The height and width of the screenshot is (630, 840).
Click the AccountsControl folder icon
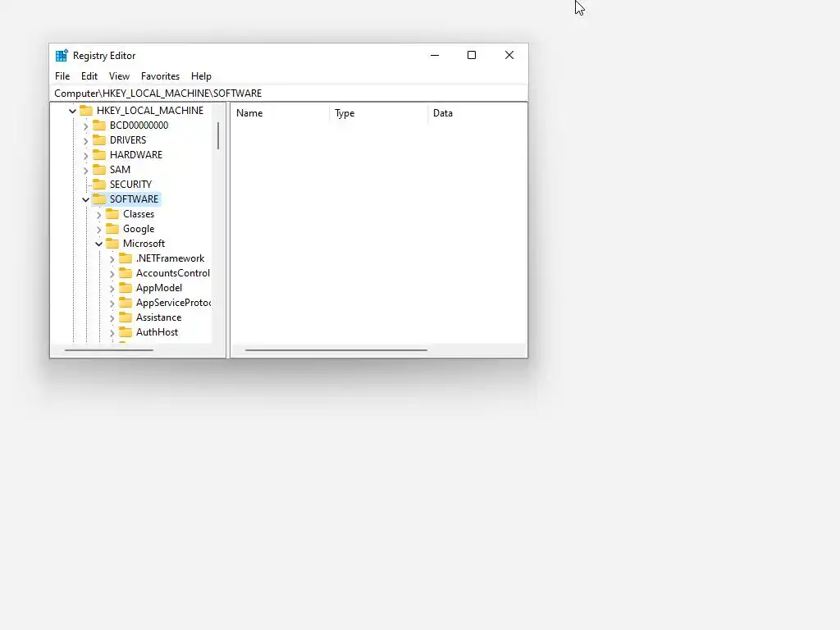(126, 273)
